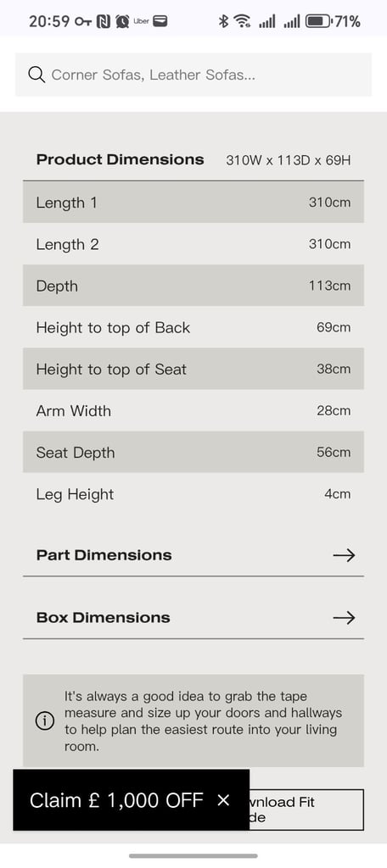Tap the magnifying glass search icon
The height and width of the screenshot is (868, 387).
tap(36, 75)
